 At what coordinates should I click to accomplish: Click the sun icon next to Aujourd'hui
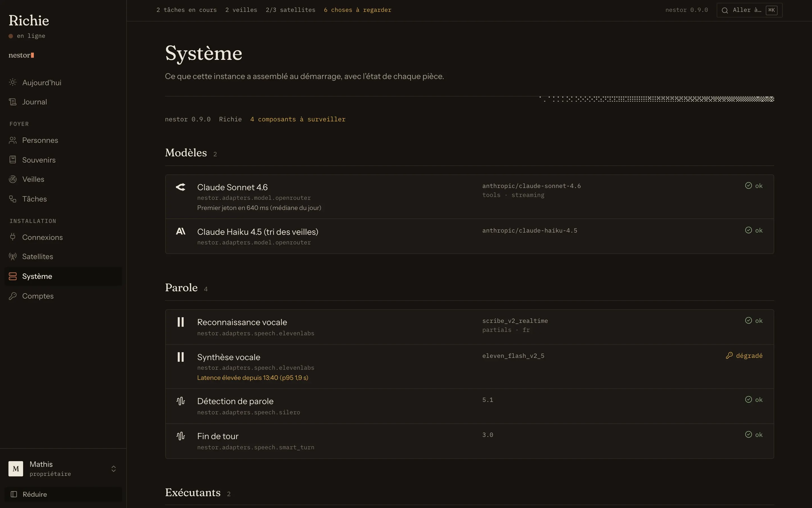point(13,82)
